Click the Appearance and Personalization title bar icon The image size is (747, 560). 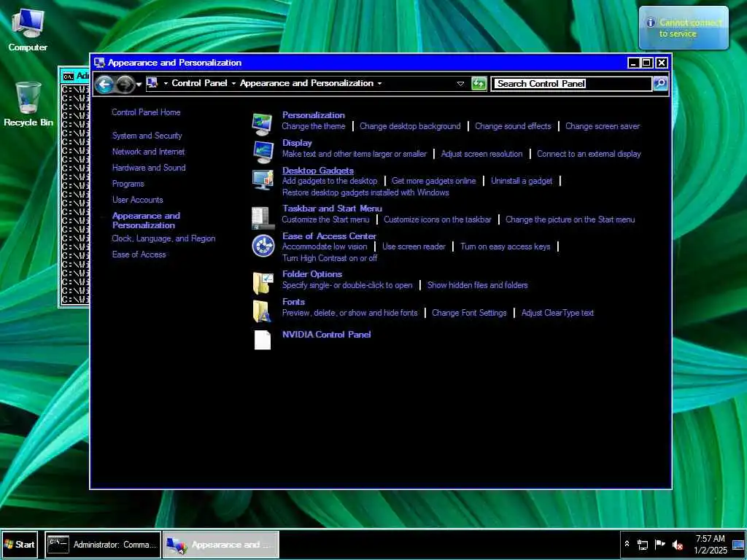pyautogui.click(x=99, y=63)
